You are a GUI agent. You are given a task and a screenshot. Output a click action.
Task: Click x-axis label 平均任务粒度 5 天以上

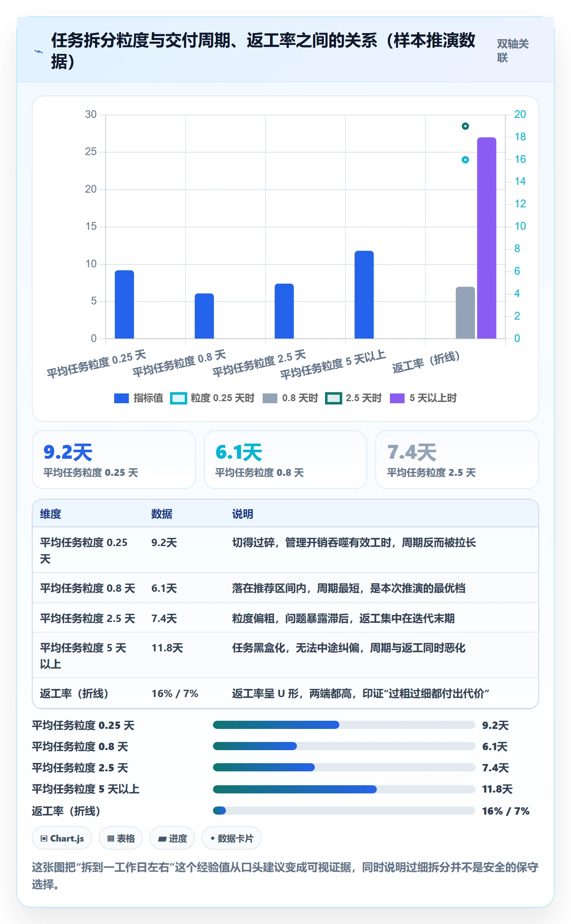coord(332,364)
